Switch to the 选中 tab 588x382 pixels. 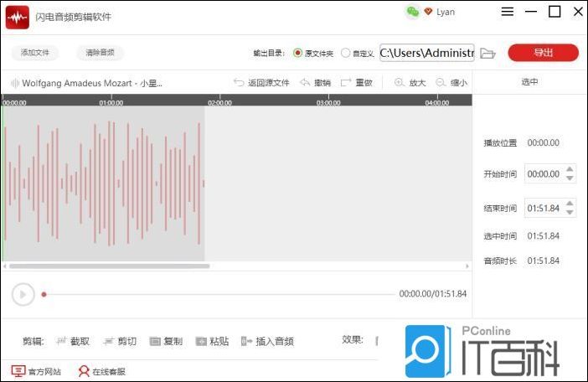529,82
